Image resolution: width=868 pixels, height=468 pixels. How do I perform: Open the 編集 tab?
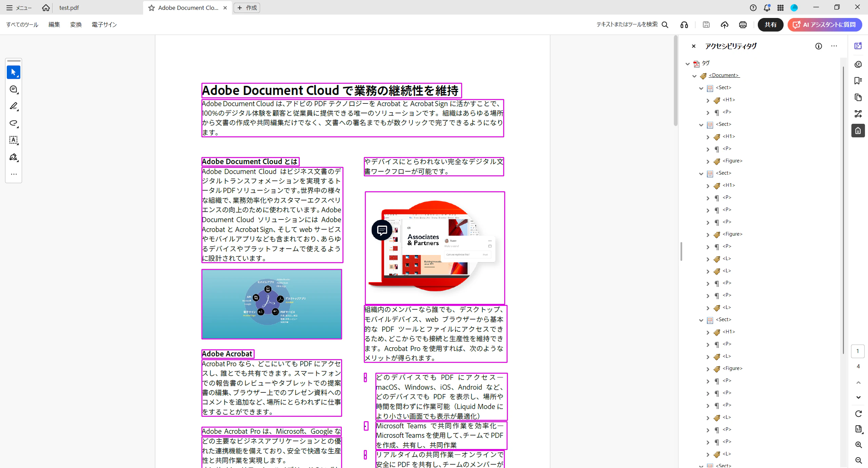(x=54, y=25)
